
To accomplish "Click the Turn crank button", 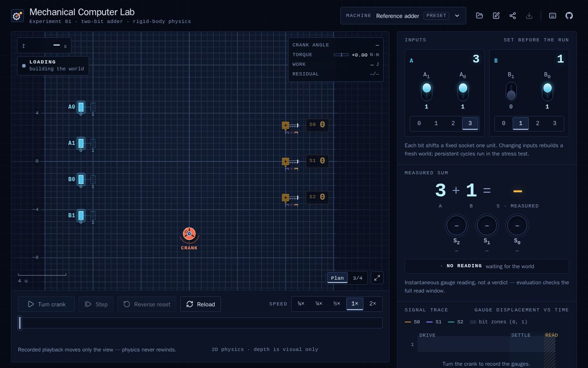I will tap(46, 304).
